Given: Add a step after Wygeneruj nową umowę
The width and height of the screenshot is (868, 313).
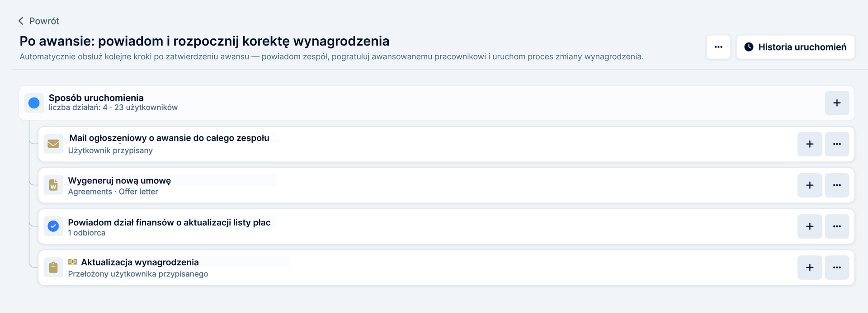Looking at the screenshot, I should click(810, 185).
